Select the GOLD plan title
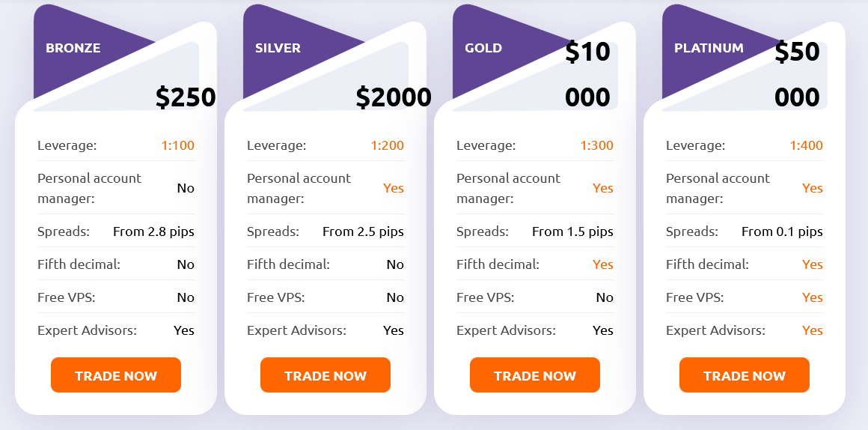The height and width of the screenshot is (430, 868). click(483, 48)
